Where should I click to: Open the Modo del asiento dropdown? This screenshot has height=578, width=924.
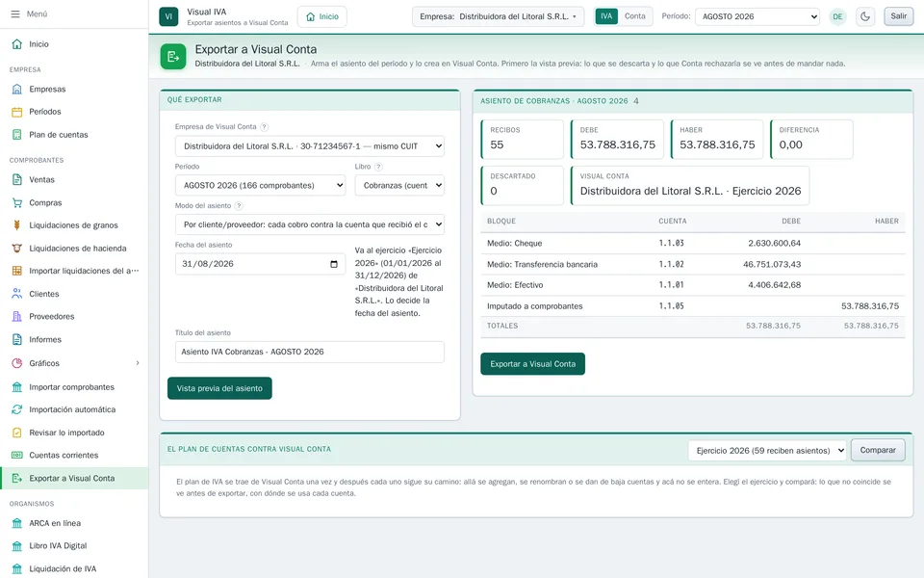(309, 224)
